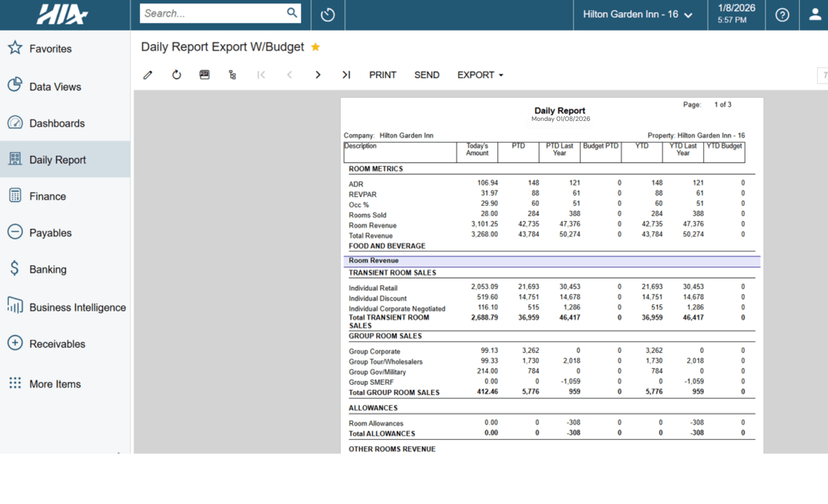Screen dimensions: 828x504
Task: Select the pencil edit icon on toolbar
Action: click(x=148, y=75)
